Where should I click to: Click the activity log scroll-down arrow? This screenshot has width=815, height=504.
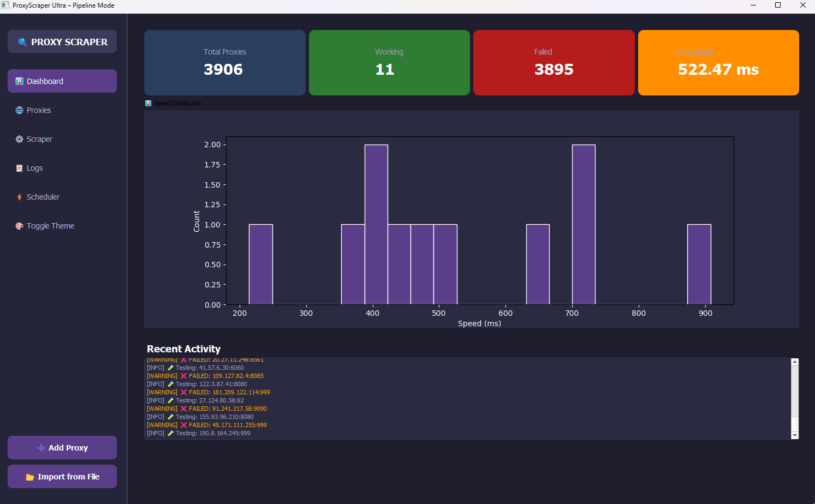[795, 435]
